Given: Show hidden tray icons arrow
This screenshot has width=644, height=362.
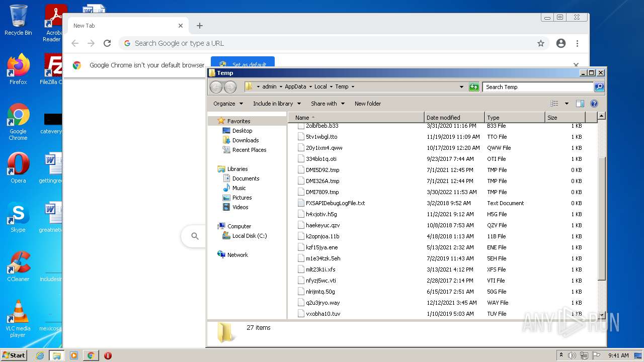Looking at the screenshot, I should coord(561,355).
